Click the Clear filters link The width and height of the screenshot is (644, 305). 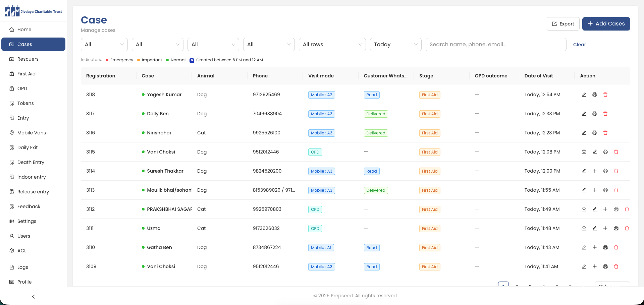[579, 45]
